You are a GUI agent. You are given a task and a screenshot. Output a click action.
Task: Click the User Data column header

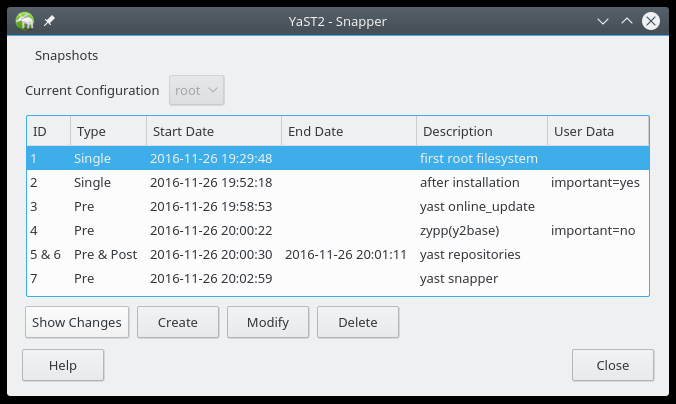(597, 131)
